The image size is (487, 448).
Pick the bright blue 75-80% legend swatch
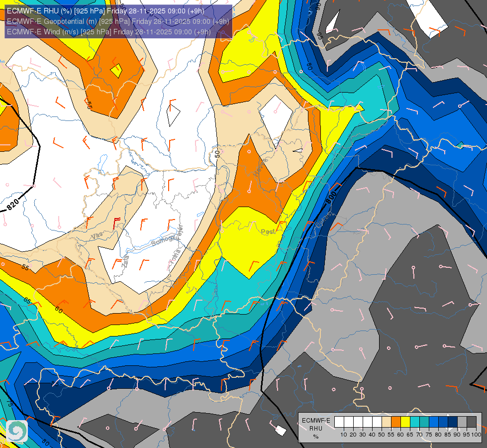pyautogui.click(x=434, y=422)
